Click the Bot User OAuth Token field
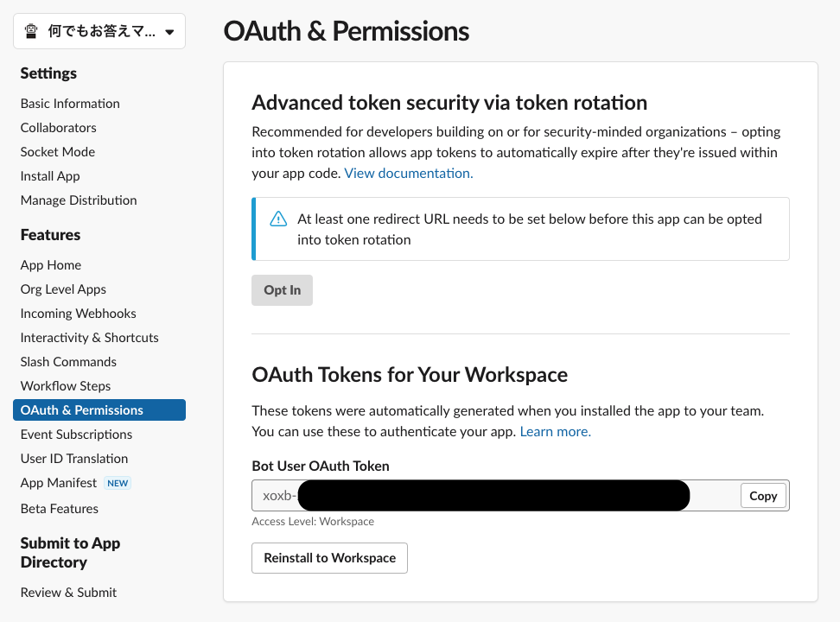This screenshot has width=840, height=622. (x=493, y=496)
